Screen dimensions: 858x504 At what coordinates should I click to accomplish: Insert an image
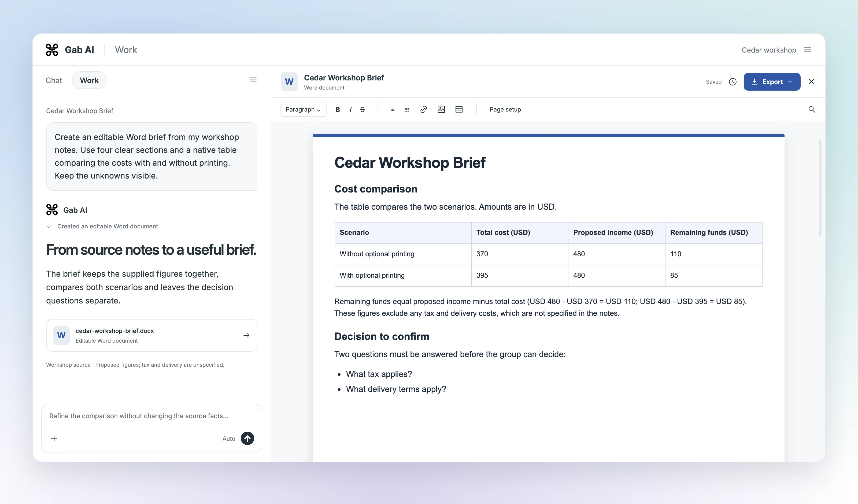[441, 109]
